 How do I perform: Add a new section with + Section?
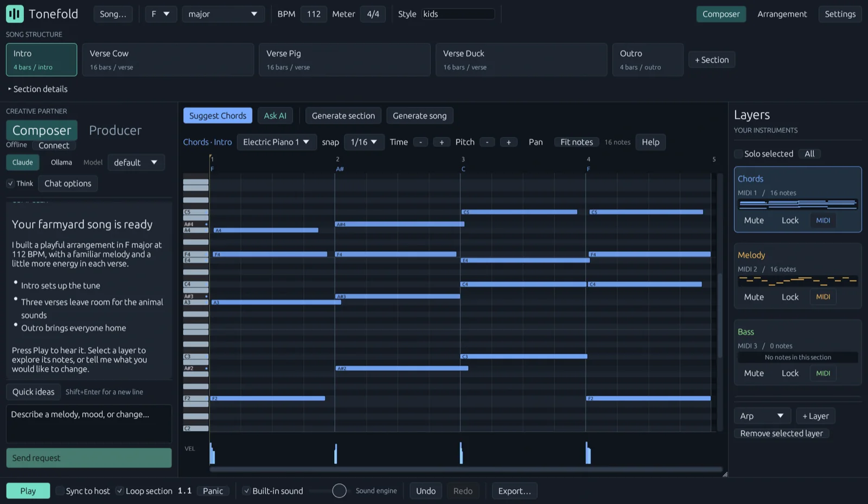tap(712, 60)
